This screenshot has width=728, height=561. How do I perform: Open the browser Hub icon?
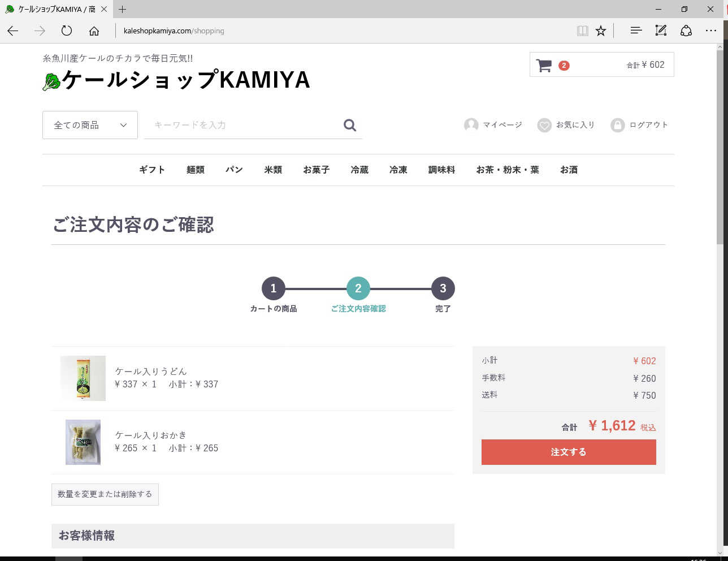pyautogui.click(x=636, y=31)
